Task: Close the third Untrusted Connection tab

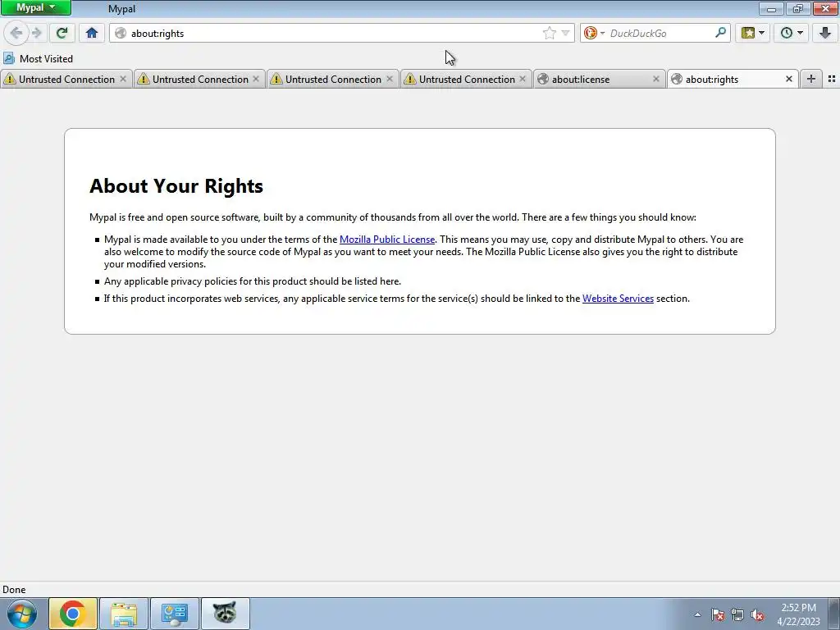Action: point(390,79)
